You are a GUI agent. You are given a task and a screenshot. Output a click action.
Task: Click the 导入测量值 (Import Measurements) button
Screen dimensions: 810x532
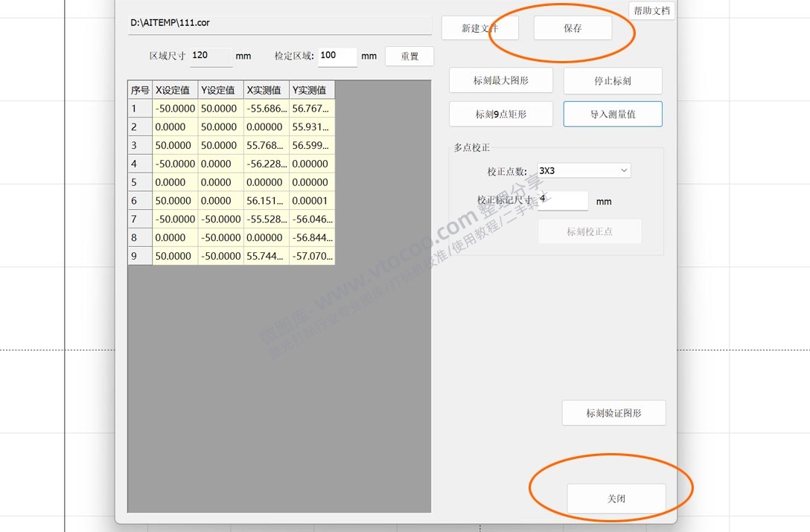(612, 114)
